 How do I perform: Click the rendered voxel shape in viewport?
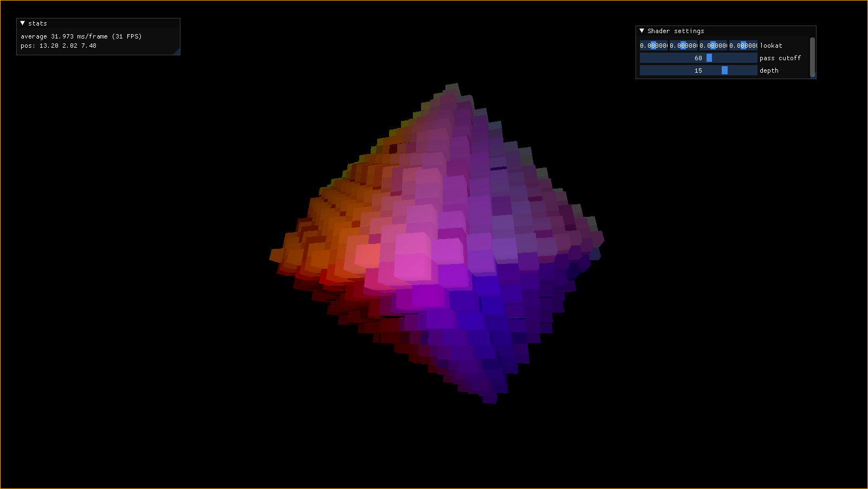coord(437,243)
